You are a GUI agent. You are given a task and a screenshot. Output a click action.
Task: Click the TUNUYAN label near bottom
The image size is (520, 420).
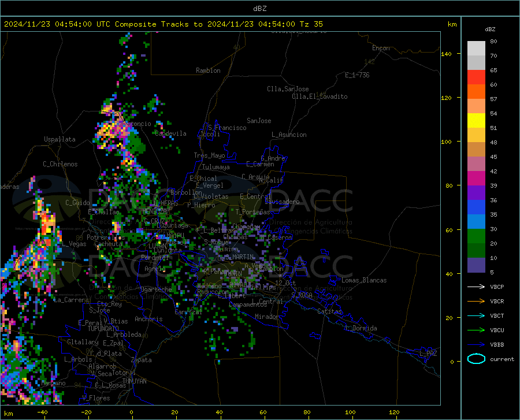click(134, 381)
